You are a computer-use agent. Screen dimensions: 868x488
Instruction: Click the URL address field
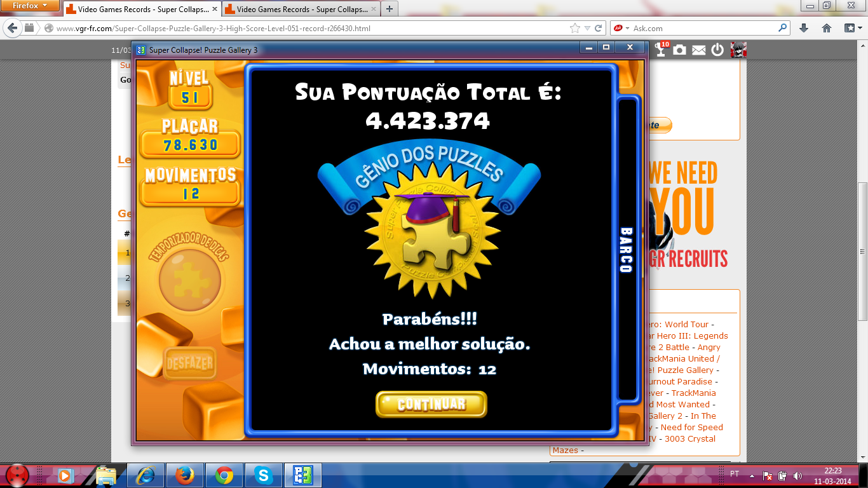coord(305,29)
